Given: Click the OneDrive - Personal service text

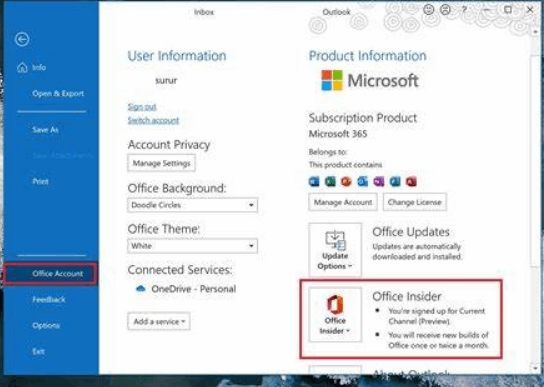Looking at the screenshot, I should click(x=194, y=289).
